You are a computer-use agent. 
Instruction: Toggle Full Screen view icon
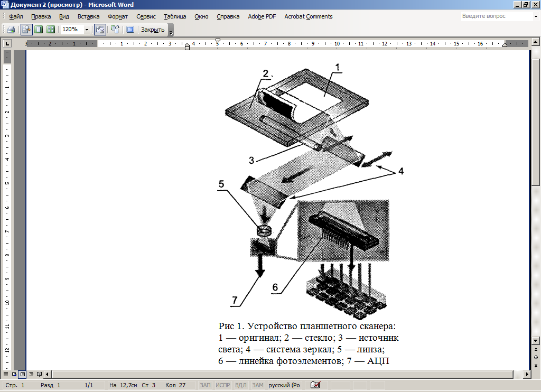(x=130, y=30)
